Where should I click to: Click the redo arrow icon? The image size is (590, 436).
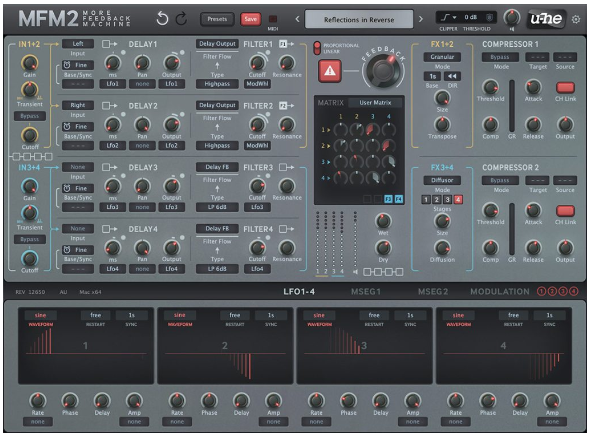pyautogui.click(x=181, y=18)
